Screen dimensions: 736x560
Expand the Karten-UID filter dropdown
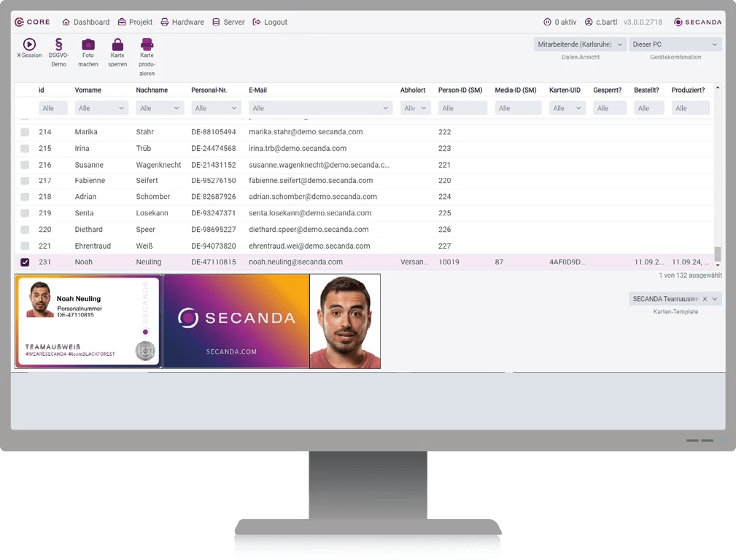coord(578,108)
